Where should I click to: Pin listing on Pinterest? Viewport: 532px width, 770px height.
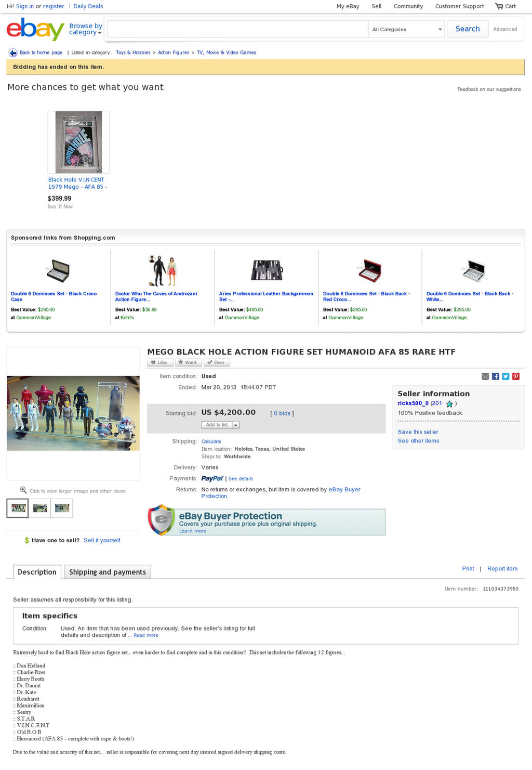(516, 376)
